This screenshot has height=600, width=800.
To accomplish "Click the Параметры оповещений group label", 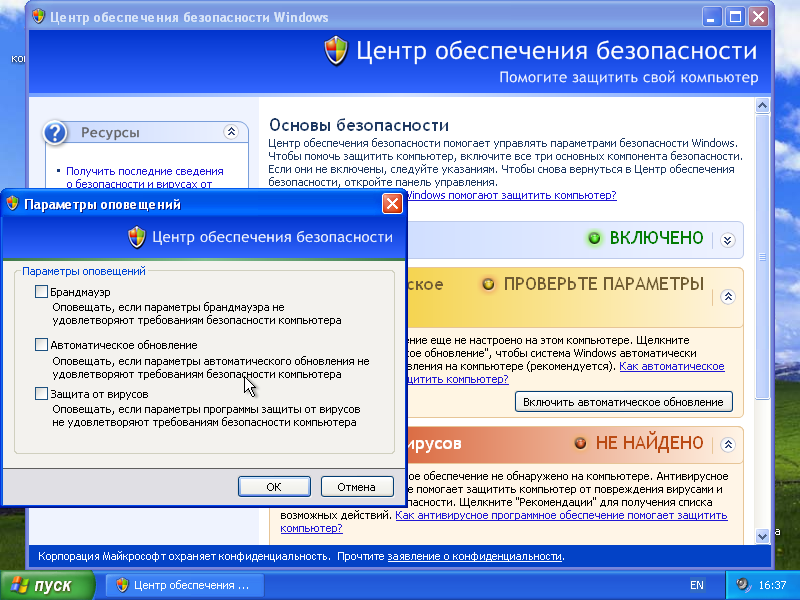I will pos(84,271).
